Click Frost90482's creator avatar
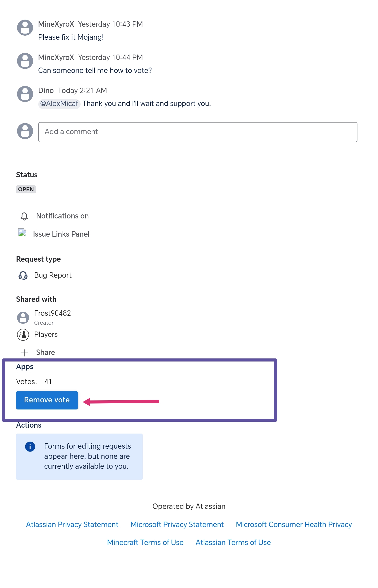Screen dimensions: 378x588 coord(23,317)
